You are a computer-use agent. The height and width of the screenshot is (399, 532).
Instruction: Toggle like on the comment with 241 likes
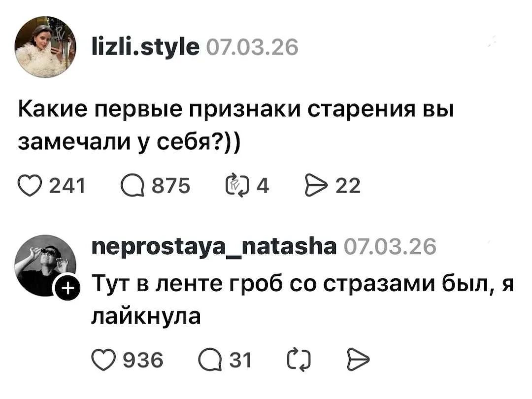click(x=31, y=186)
